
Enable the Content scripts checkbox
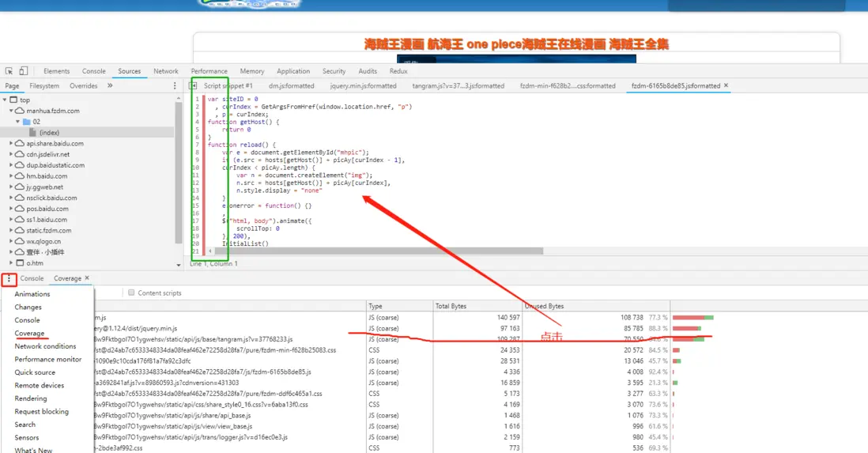tap(131, 293)
